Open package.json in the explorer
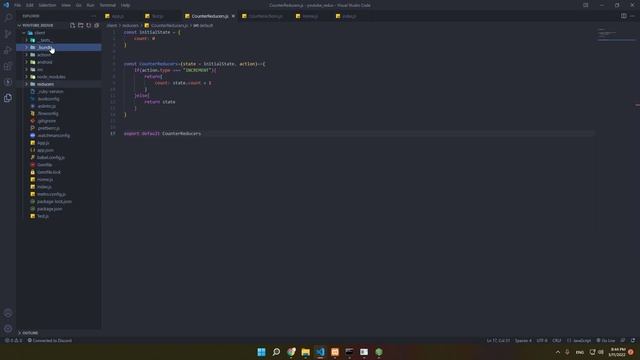The height and width of the screenshot is (360, 640). click(58, 209)
